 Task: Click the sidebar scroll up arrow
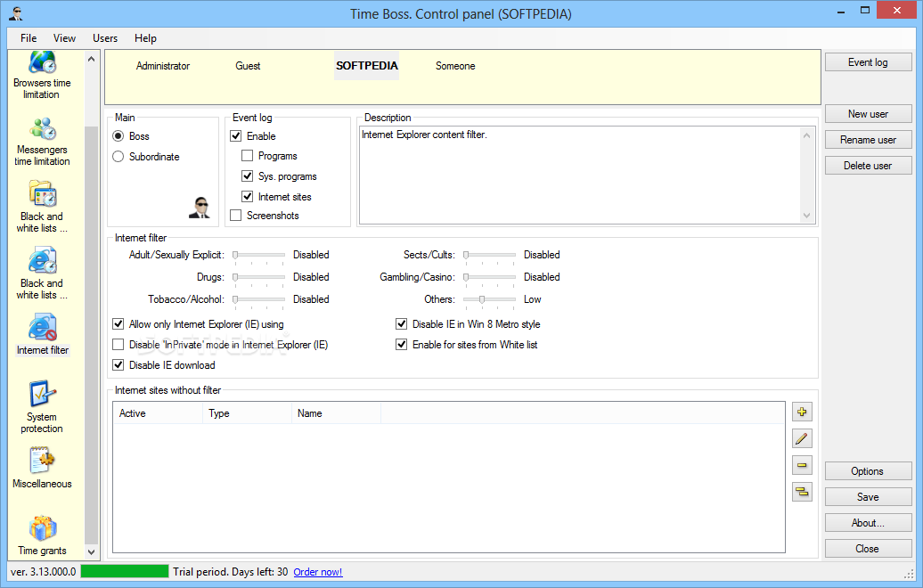tap(91, 59)
